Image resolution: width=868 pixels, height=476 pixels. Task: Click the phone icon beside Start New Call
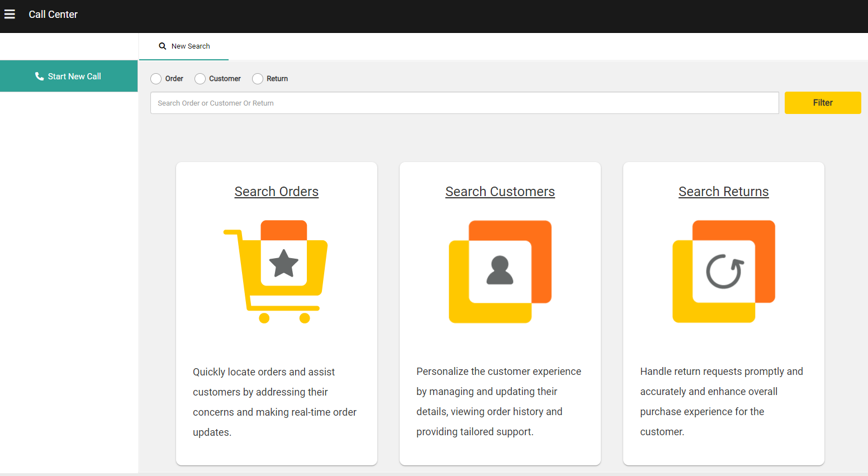[x=39, y=75]
